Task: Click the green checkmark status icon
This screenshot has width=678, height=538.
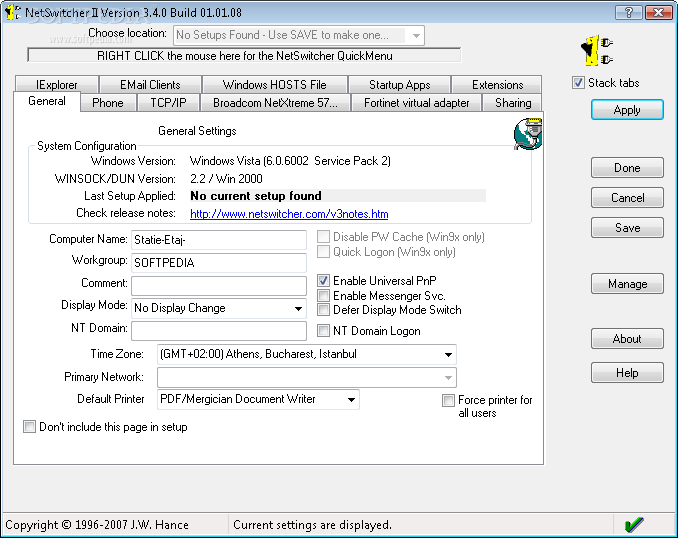Action: click(634, 525)
